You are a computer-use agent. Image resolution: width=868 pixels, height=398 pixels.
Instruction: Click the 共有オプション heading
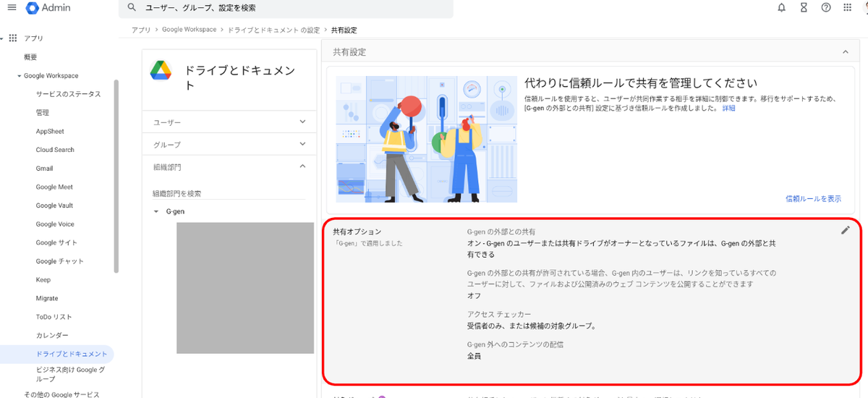pyautogui.click(x=357, y=232)
